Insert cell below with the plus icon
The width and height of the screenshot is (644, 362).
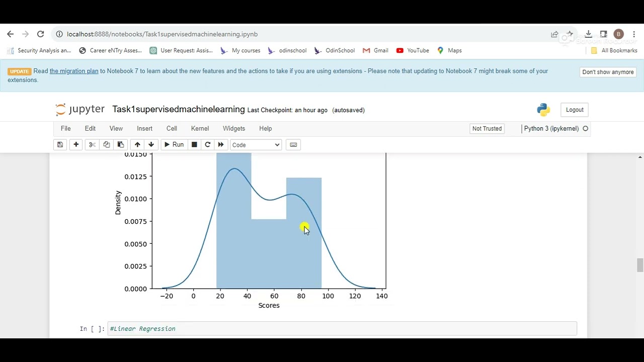point(76,145)
